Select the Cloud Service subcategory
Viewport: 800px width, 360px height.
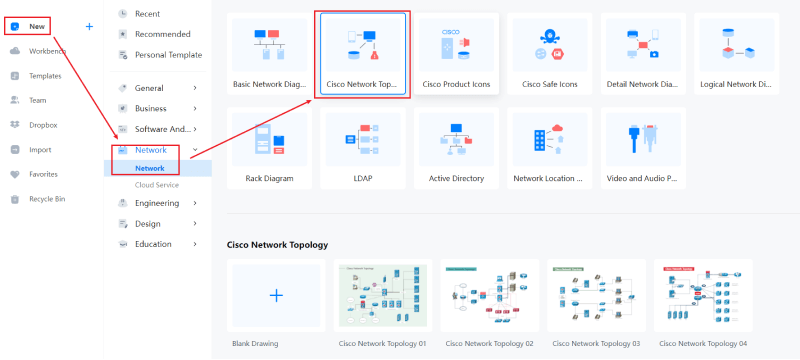click(x=157, y=185)
